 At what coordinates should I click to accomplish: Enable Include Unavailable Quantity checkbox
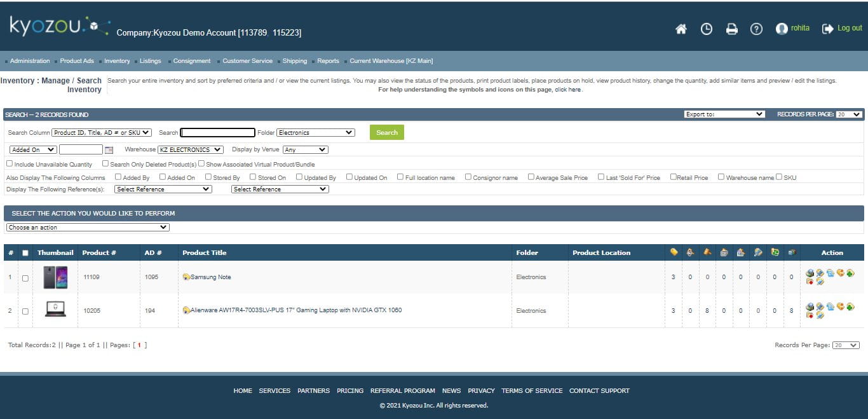[10, 163]
